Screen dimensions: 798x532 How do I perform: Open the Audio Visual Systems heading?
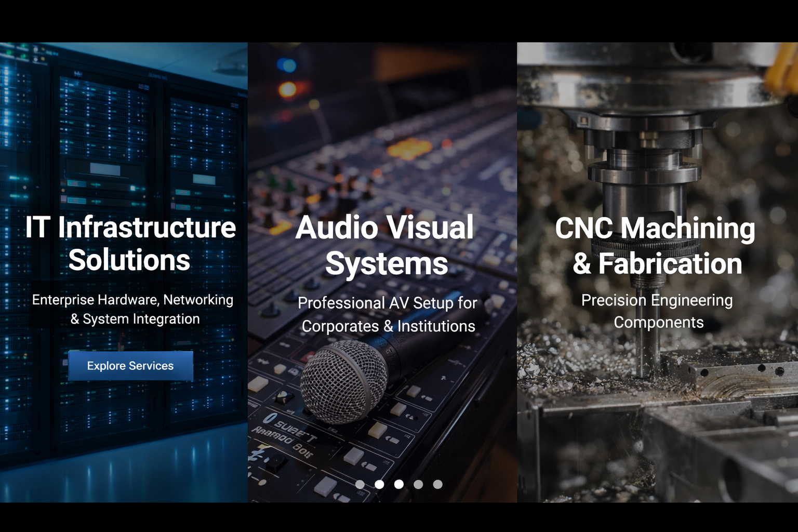pos(385,245)
